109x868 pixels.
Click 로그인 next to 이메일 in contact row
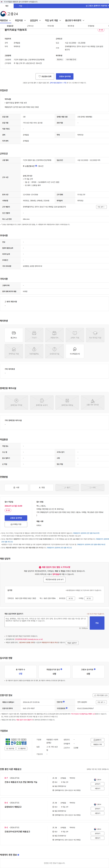[x=88, y=598]
